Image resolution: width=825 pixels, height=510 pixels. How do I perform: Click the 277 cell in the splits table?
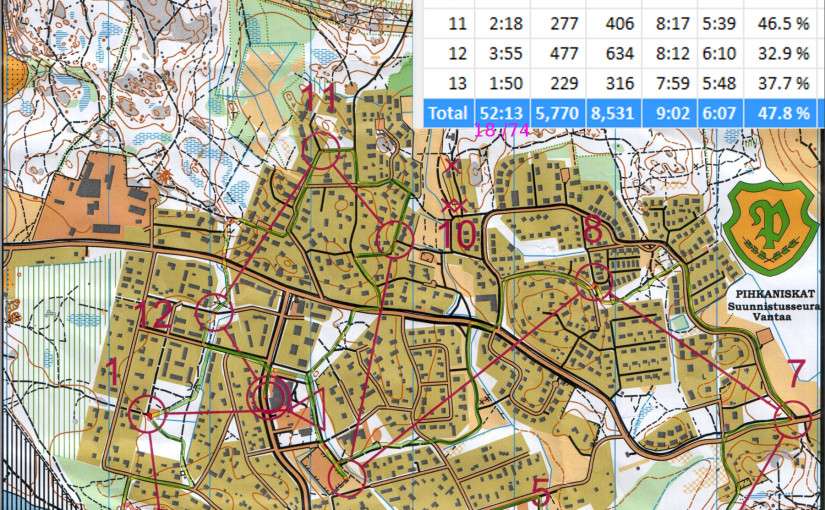tap(558, 24)
